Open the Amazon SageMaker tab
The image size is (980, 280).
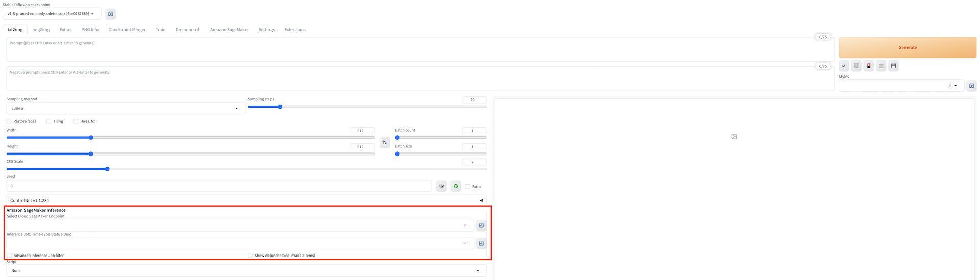coord(229,30)
